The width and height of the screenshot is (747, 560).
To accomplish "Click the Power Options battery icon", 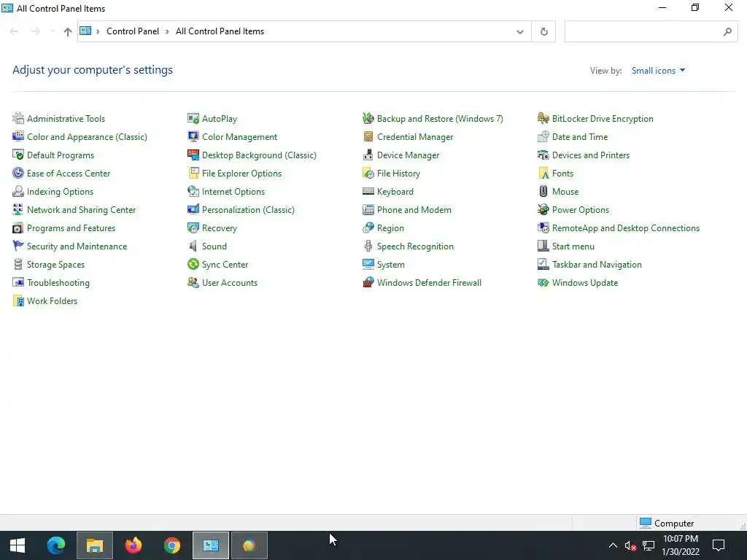I will click(x=543, y=209).
